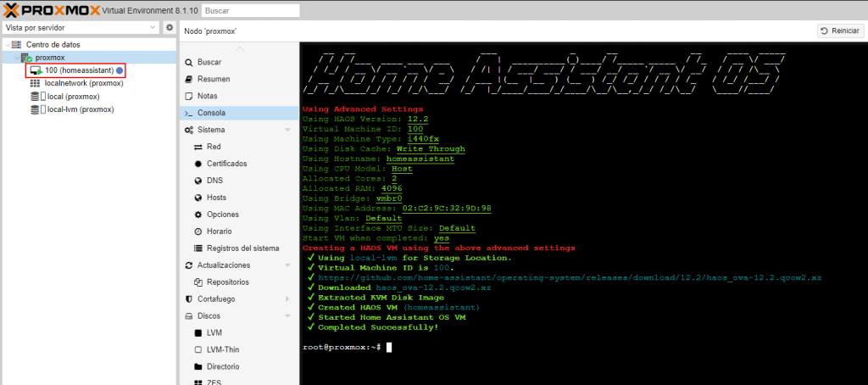Click the scroll-up chevron above the side menu
The width and height of the screenshot is (868, 385).
click(239, 48)
